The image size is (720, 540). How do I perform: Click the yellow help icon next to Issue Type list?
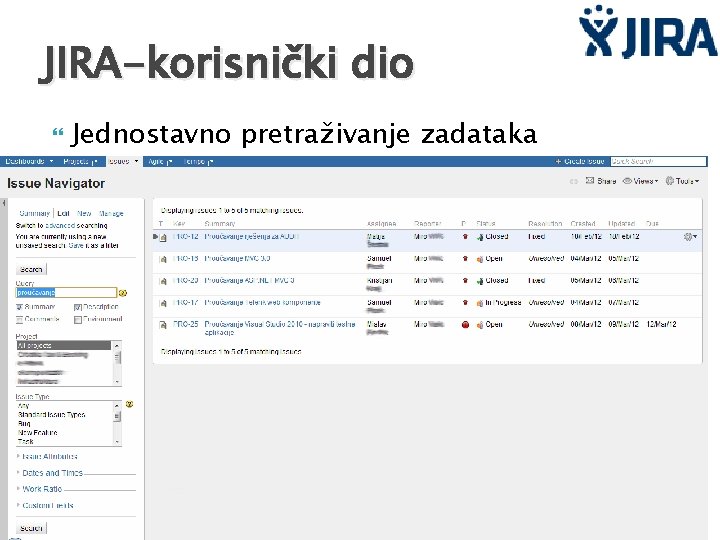[x=129, y=404]
